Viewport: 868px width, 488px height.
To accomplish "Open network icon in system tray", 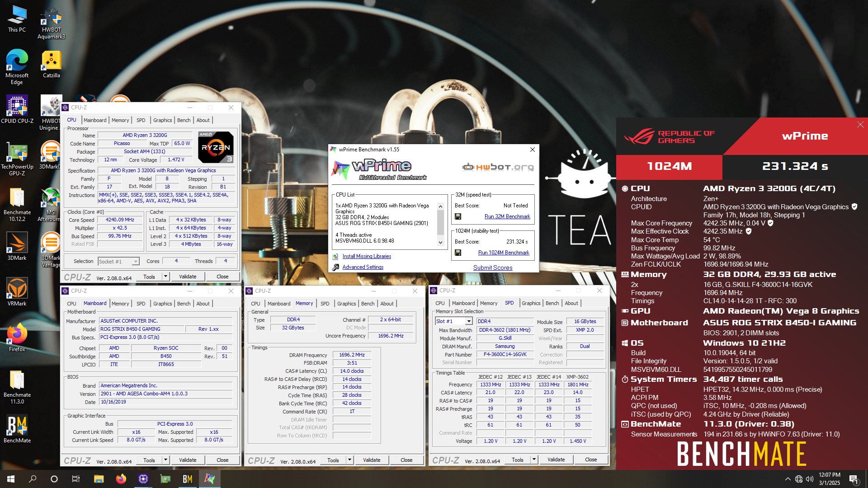I will coord(799,479).
